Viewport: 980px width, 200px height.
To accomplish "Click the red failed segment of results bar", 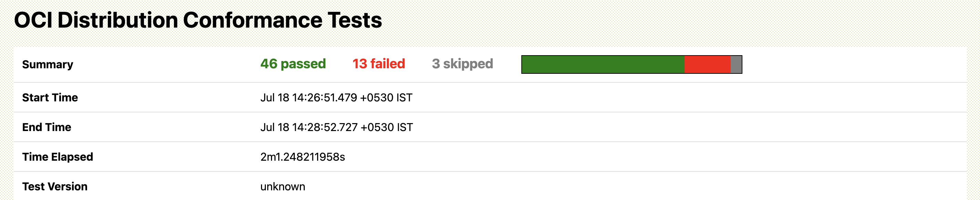I will tap(708, 64).
